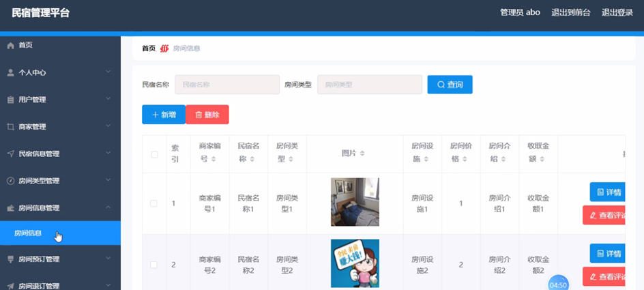Sort the table by 商家编号 column arrows
Viewport: 644px width, 290px height.
click(214, 160)
